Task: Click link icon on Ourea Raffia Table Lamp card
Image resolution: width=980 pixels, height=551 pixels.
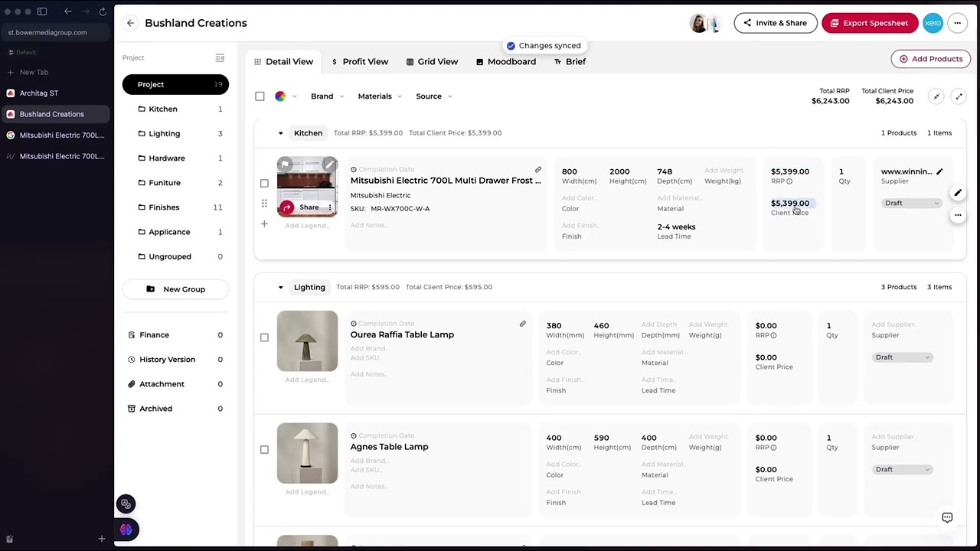Action: coord(522,324)
